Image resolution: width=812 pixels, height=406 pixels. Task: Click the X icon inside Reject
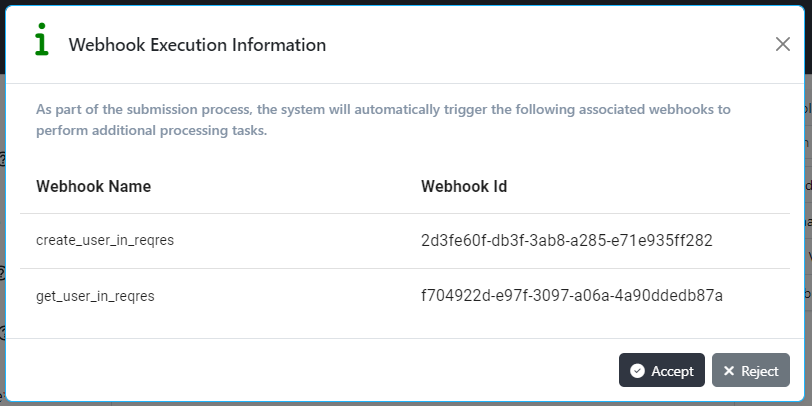pyautogui.click(x=729, y=371)
